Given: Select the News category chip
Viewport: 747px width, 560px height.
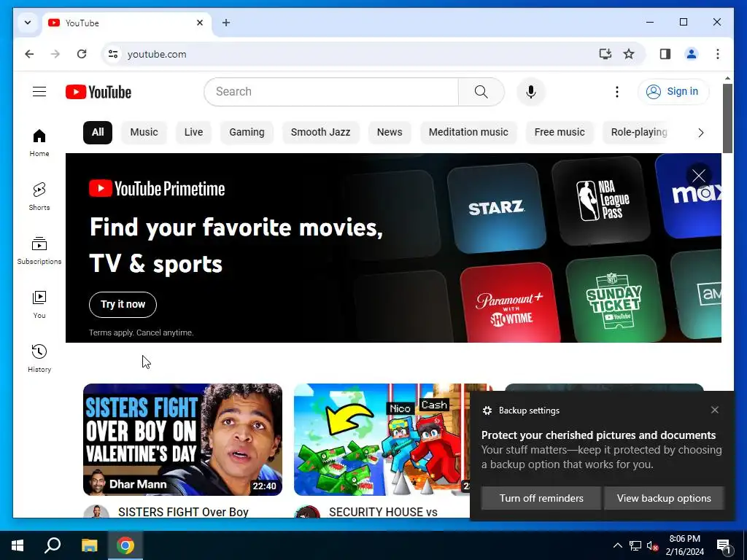Looking at the screenshot, I should pyautogui.click(x=390, y=133).
